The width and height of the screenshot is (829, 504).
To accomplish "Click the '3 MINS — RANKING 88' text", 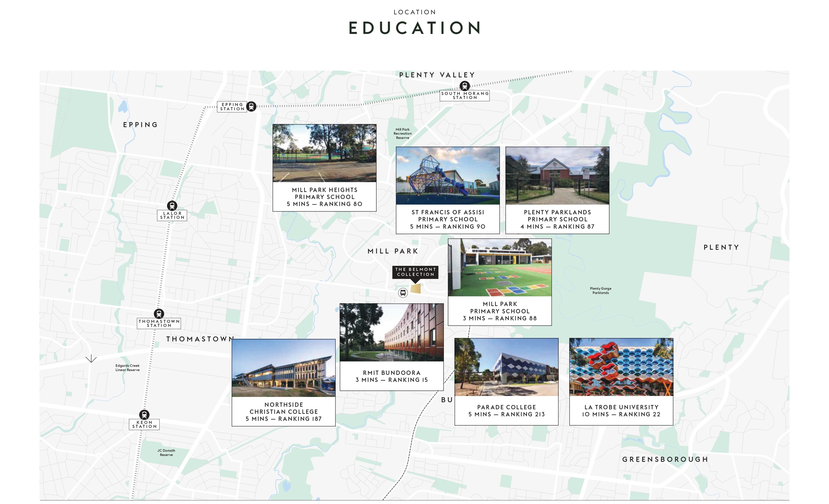I will coord(500,318).
